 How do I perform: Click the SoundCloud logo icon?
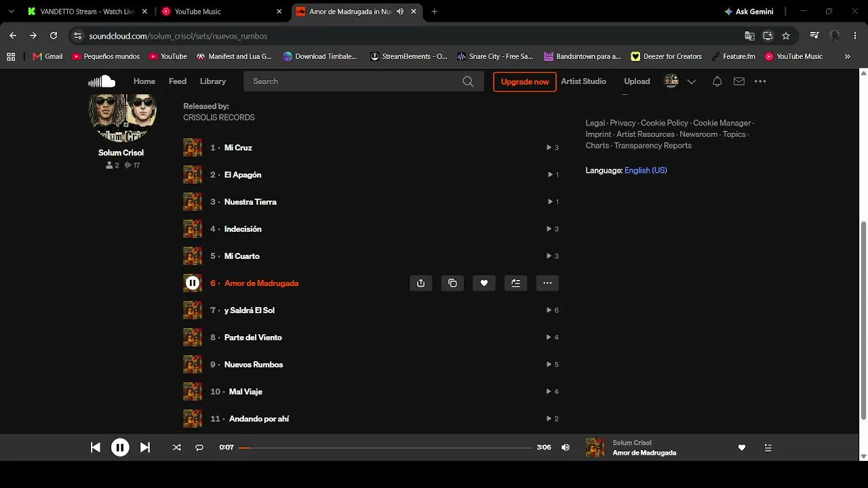102,81
